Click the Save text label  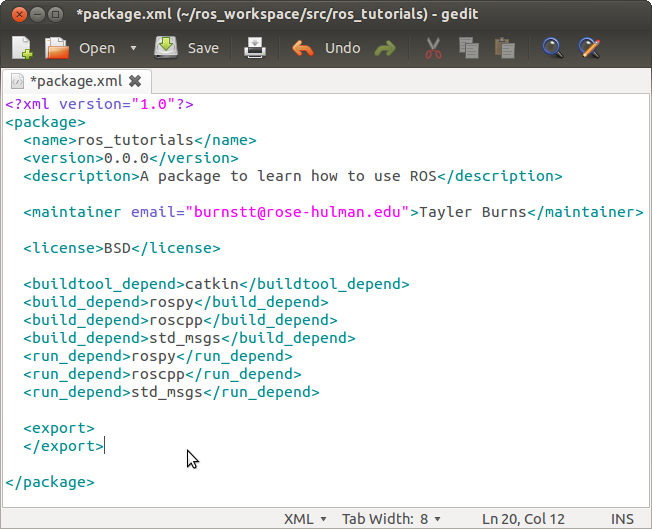tap(203, 48)
